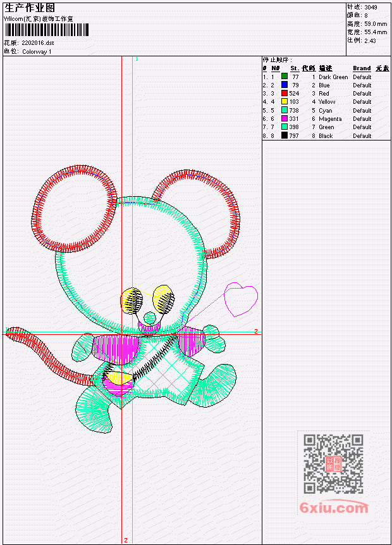Click the "Brand" column header

pos(362,68)
